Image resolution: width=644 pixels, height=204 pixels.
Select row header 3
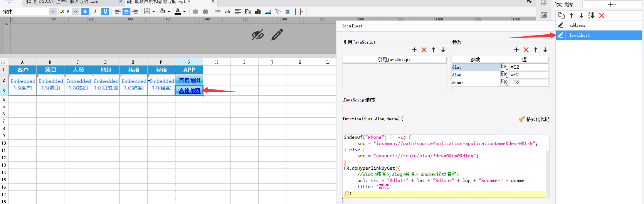coord(4,91)
